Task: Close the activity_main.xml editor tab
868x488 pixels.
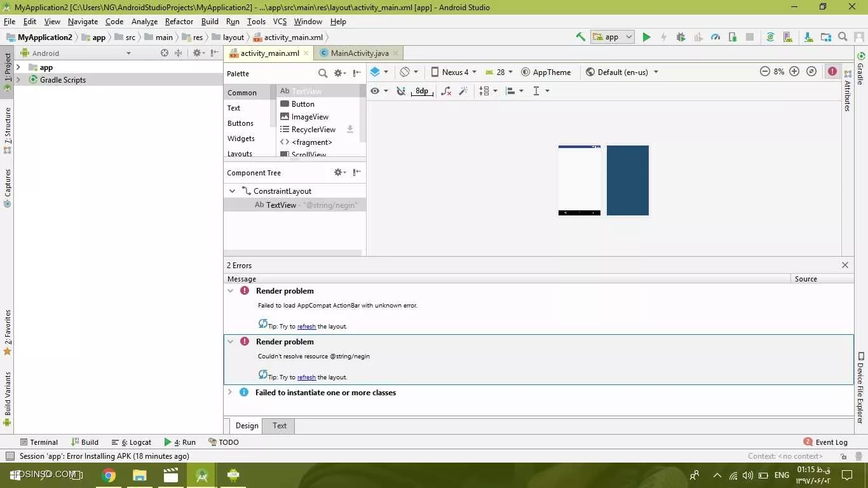Action: tap(306, 53)
